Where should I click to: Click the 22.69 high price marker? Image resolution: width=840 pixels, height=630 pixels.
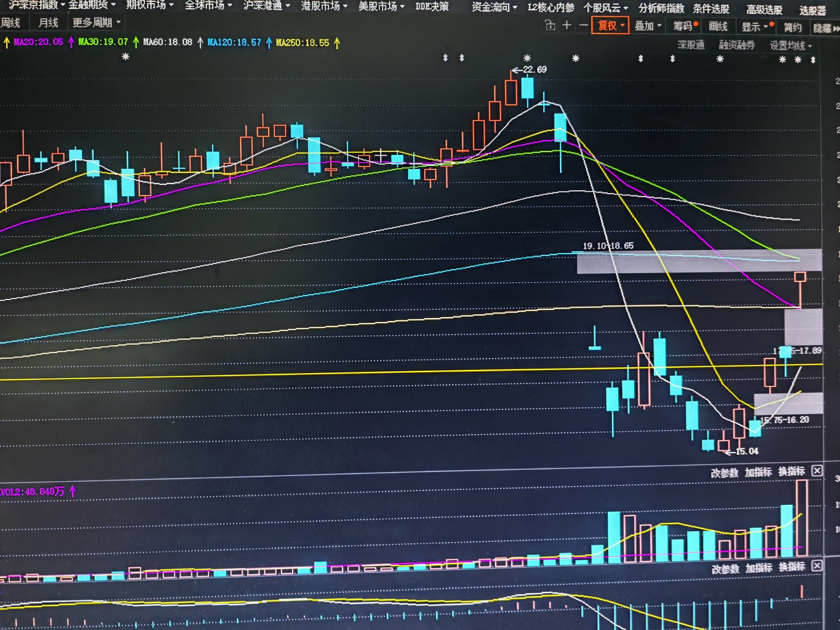534,69
